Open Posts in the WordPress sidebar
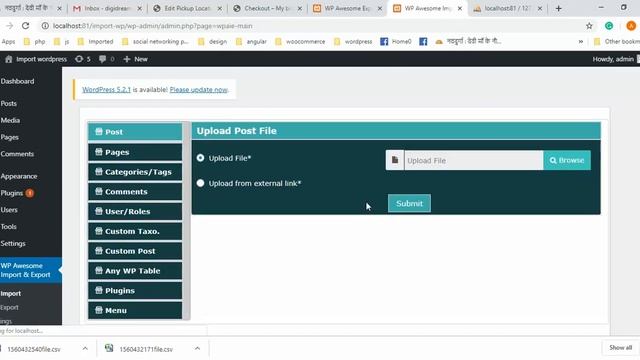The width and height of the screenshot is (640, 360). click(x=9, y=104)
